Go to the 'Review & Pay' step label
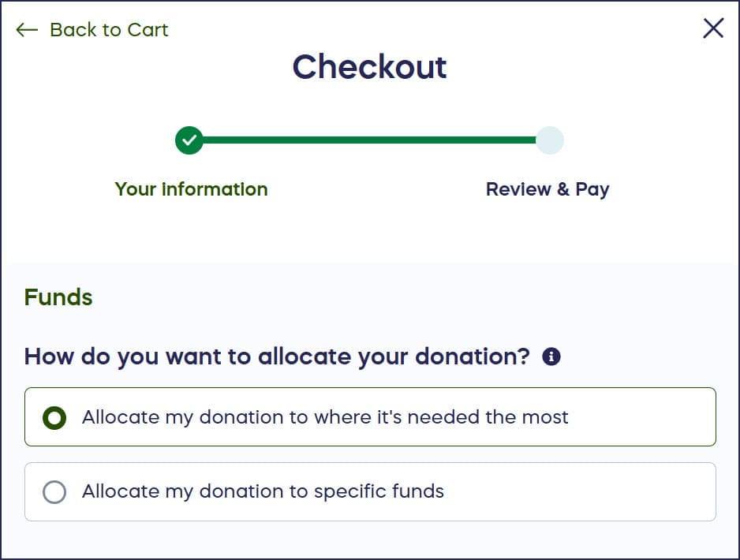 click(x=548, y=189)
